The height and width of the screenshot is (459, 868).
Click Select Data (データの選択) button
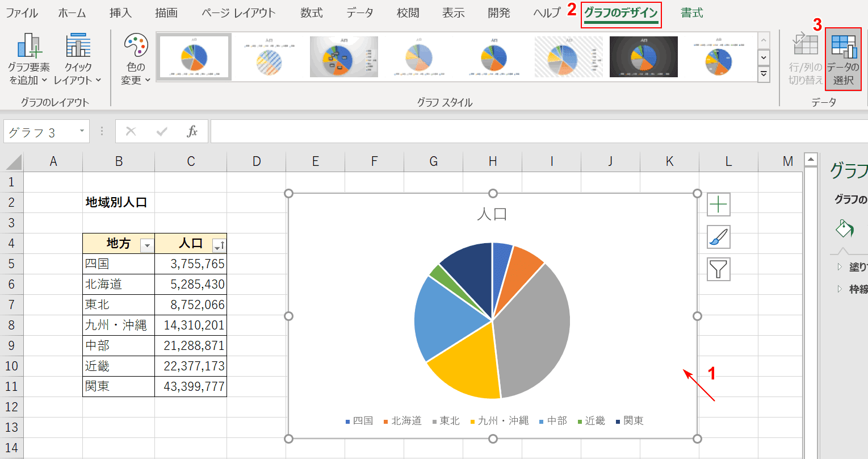point(843,59)
